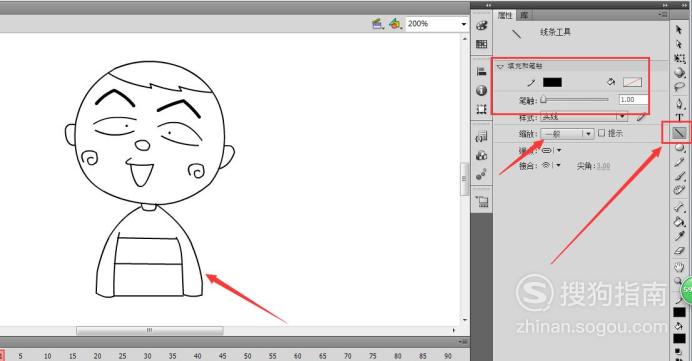Enable the 提示 (hinting) checkbox
This screenshot has width=692, height=361.
[602, 133]
